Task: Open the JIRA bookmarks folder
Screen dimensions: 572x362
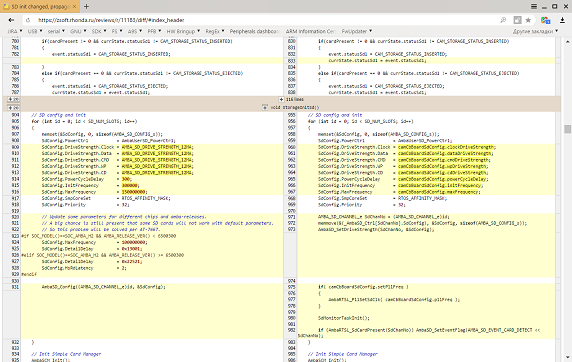Action: click(15, 31)
